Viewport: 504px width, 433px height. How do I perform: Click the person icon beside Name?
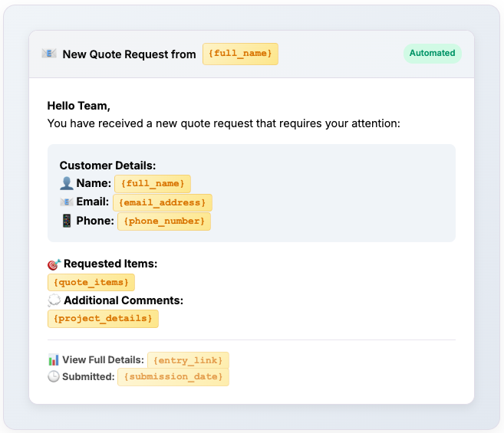tap(67, 183)
